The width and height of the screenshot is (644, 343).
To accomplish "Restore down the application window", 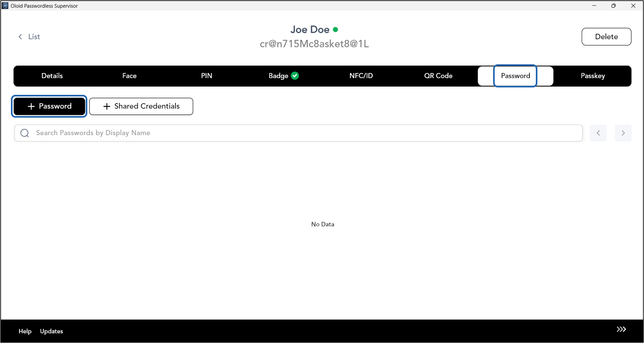I will (x=614, y=6).
